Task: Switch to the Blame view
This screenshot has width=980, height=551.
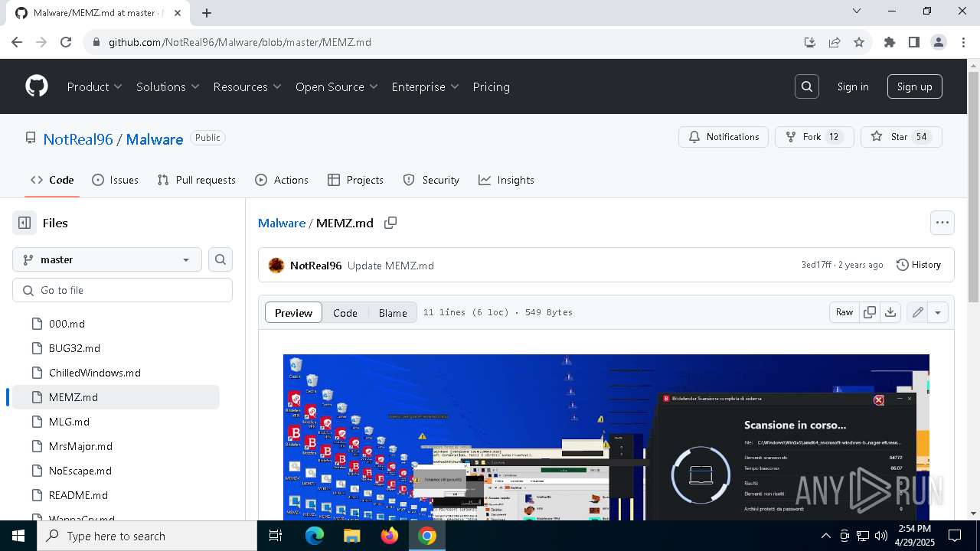Action: 393,312
